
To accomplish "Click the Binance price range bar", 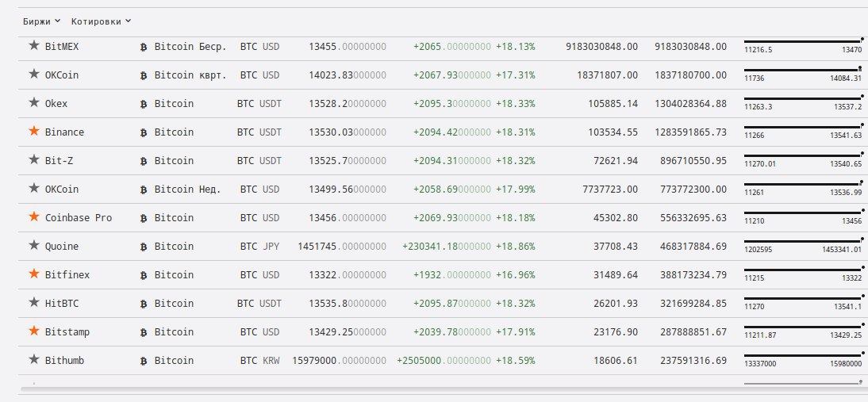I will (802, 127).
